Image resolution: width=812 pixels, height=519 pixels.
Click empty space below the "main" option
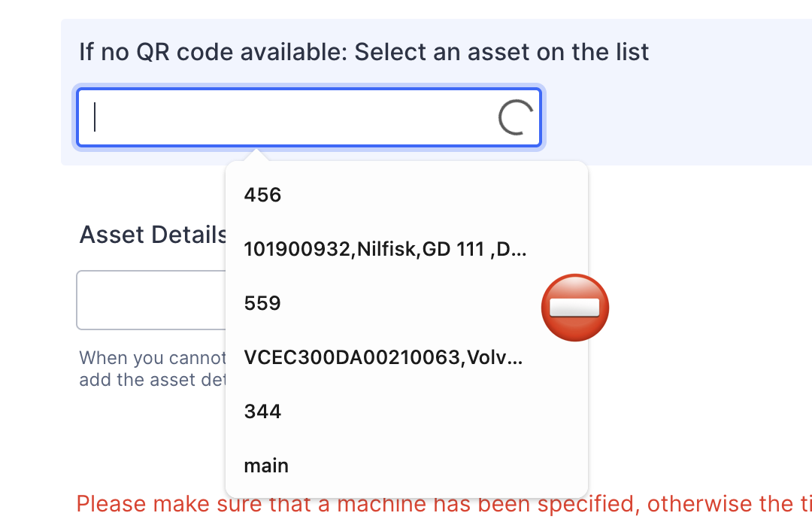406,487
